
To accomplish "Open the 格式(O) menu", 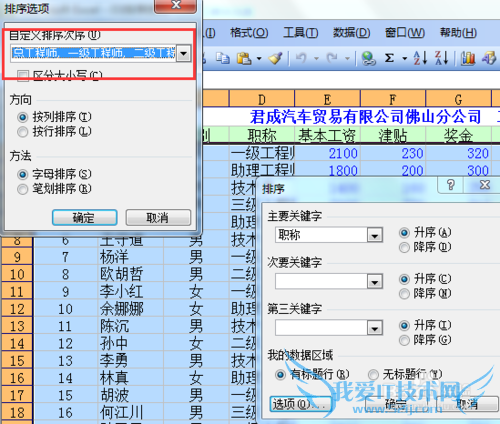I will (249, 33).
